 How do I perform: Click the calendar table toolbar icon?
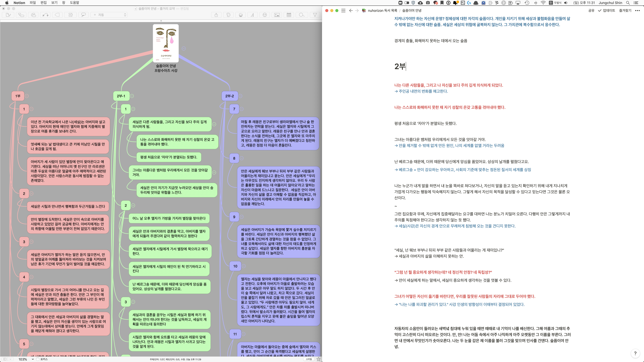pos(289,15)
